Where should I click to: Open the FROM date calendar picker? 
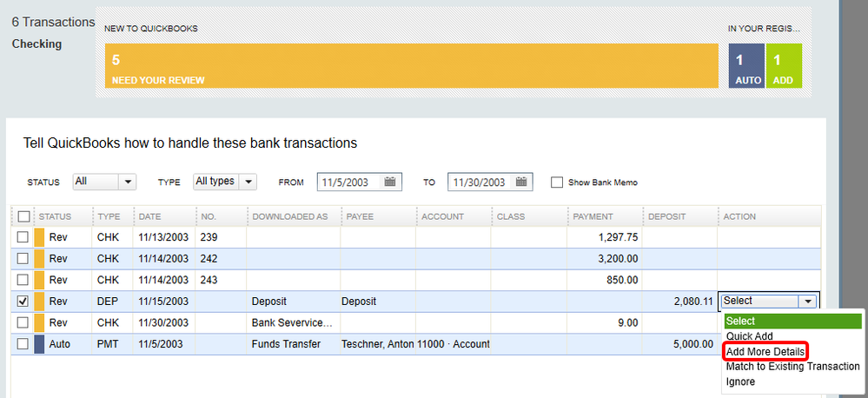click(x=390, y=182)
